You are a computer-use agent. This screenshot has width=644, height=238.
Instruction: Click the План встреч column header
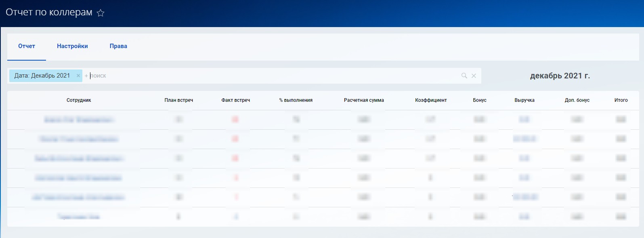178,100
